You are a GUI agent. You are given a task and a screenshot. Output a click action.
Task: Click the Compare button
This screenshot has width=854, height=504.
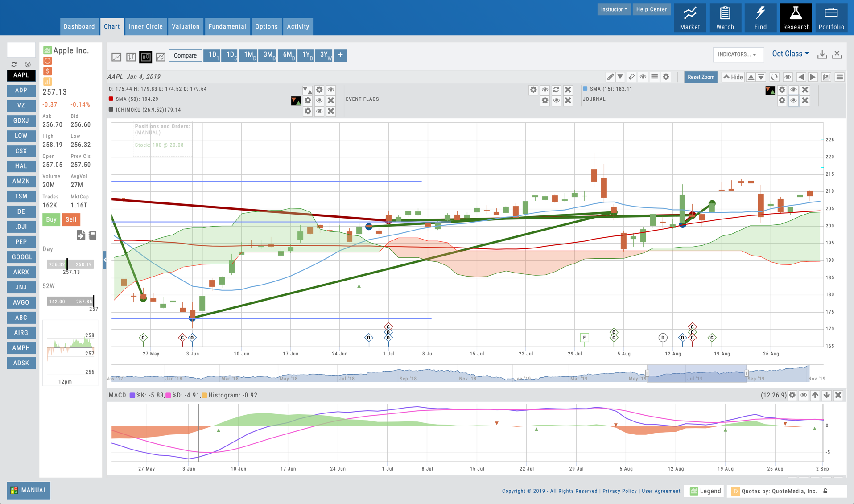[185, 55]
